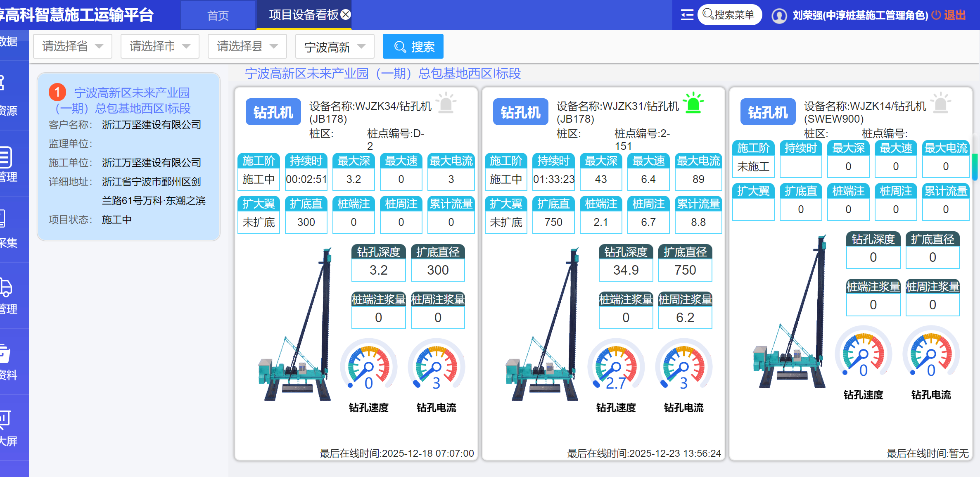Expand the 请选择县 county dropdown

coord(247,46)
